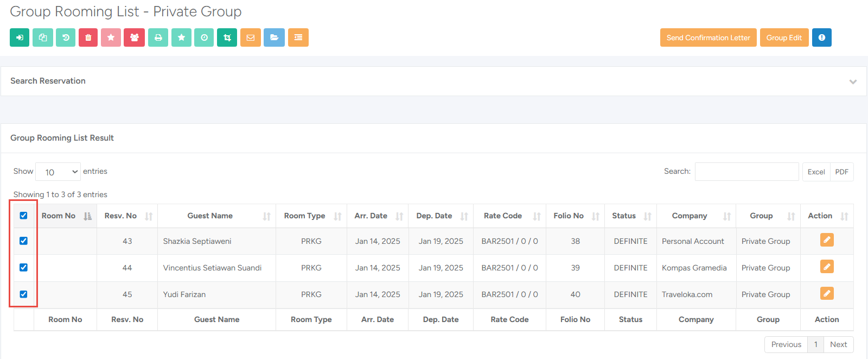
Task: Click the orange envelope mail icon
Action: 251,37
